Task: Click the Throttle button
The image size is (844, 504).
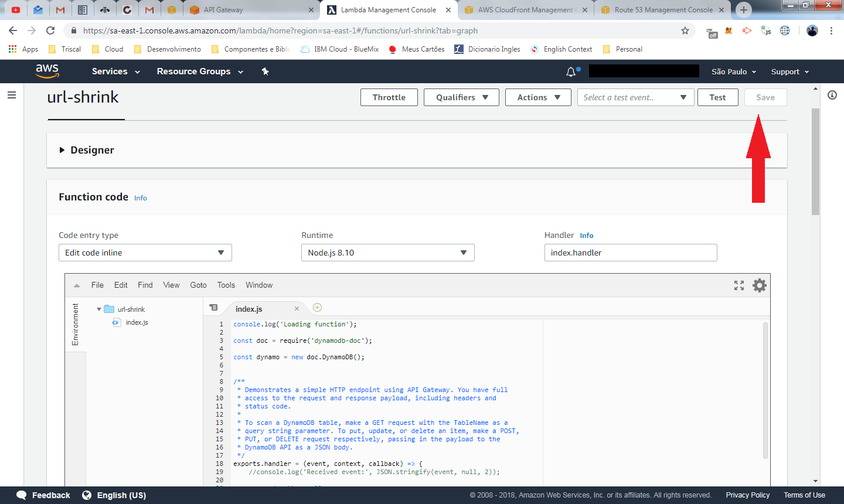Action: pyautogui.click(x=389, y=97)
